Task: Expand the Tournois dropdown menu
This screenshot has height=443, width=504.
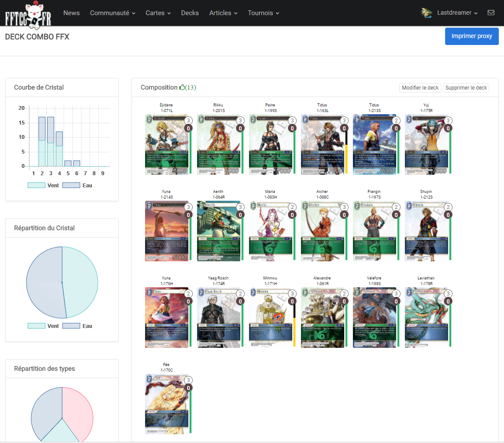Action: click(263, 13)
